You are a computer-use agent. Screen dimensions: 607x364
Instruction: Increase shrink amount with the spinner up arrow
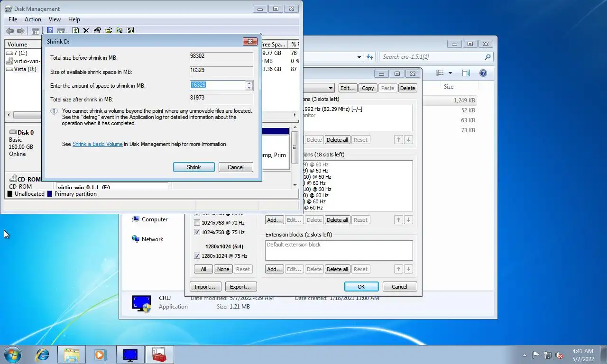coord(249,83)
